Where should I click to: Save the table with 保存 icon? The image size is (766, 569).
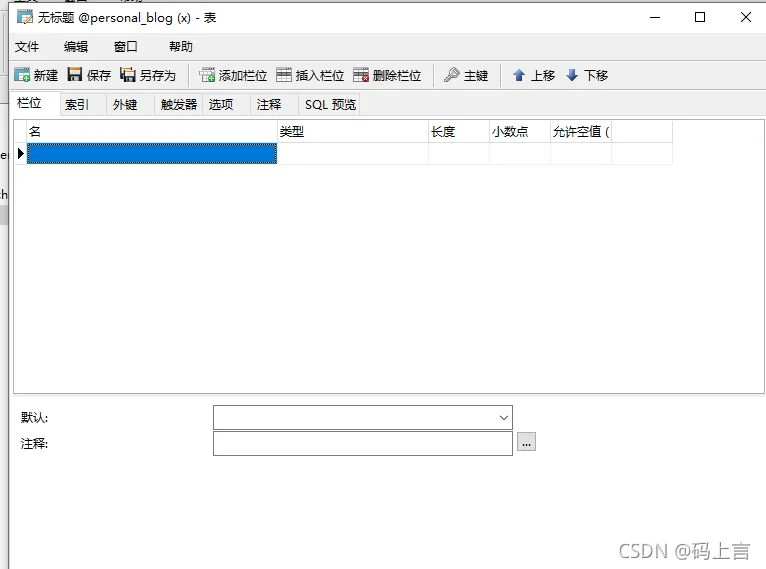pos(75,75)
